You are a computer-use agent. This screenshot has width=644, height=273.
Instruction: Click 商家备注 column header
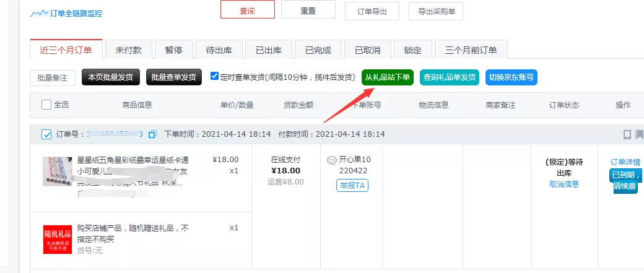[x=500, y=105]
